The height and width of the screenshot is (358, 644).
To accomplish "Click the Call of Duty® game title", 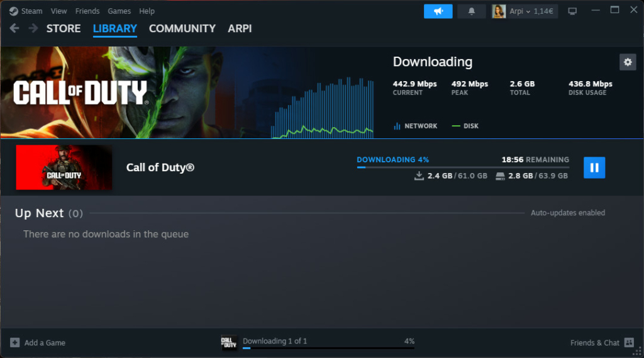I will pyautogui.click(x=160, y=167).
